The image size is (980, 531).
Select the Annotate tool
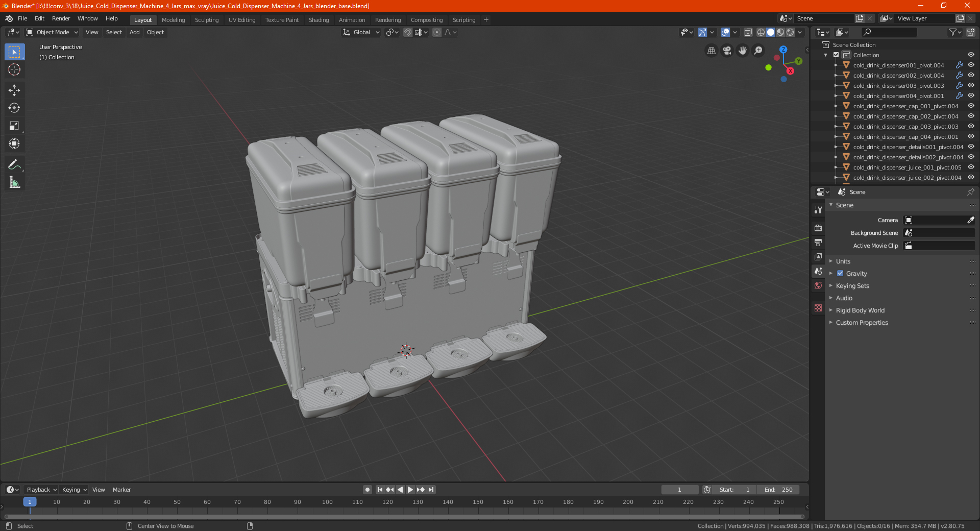point(14,164)
